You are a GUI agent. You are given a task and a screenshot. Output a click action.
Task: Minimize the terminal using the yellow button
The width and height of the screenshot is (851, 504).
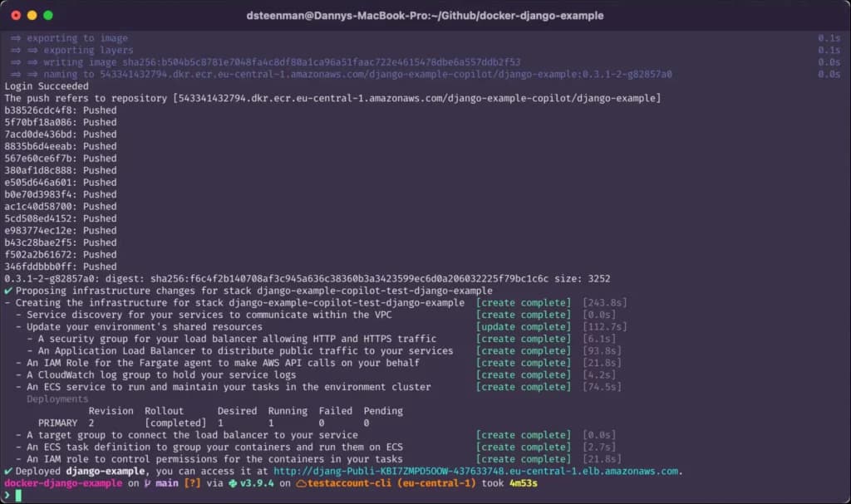coord(32,15)
